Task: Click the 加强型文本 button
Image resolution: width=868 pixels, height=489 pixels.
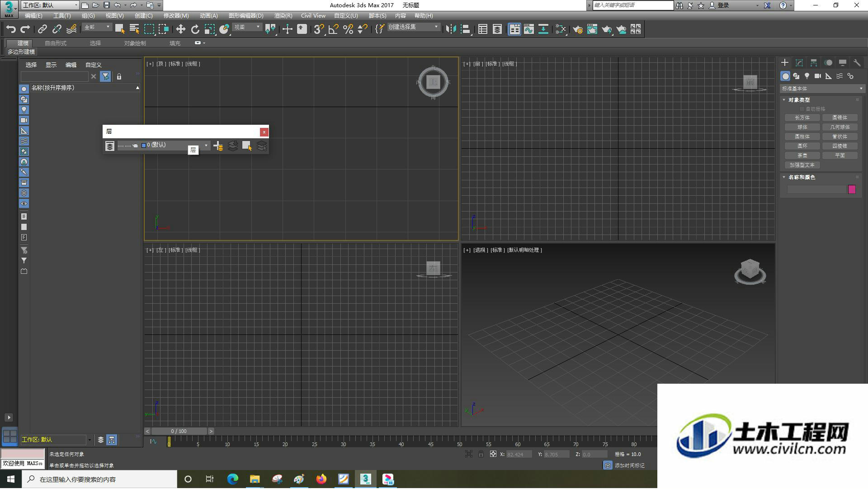Action: (802, 165)
